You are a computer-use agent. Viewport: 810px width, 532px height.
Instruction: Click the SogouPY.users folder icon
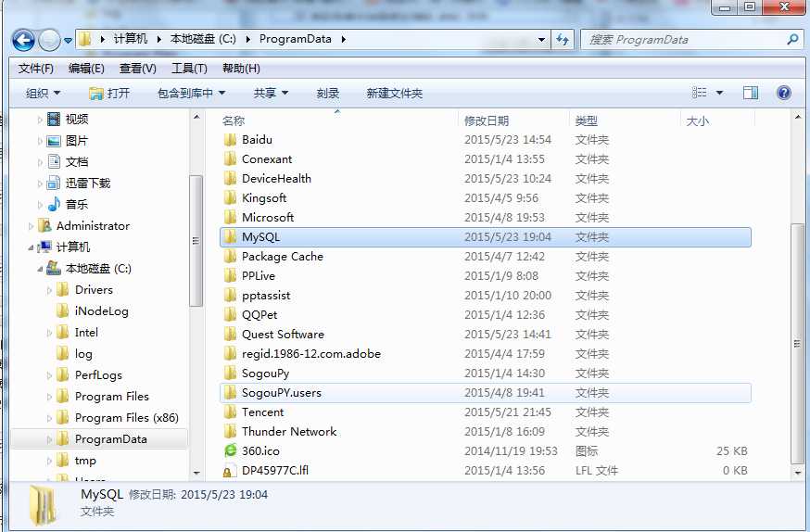(231, 393)
